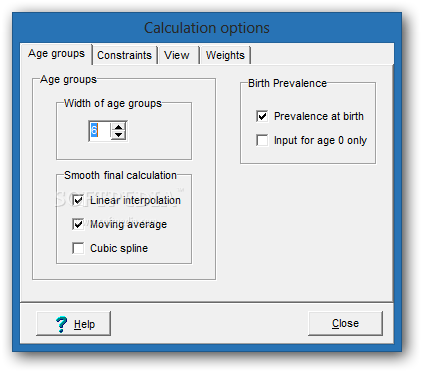Click the width of age groups field
Viewport: 422px width, 372px height.
(99, 131)
